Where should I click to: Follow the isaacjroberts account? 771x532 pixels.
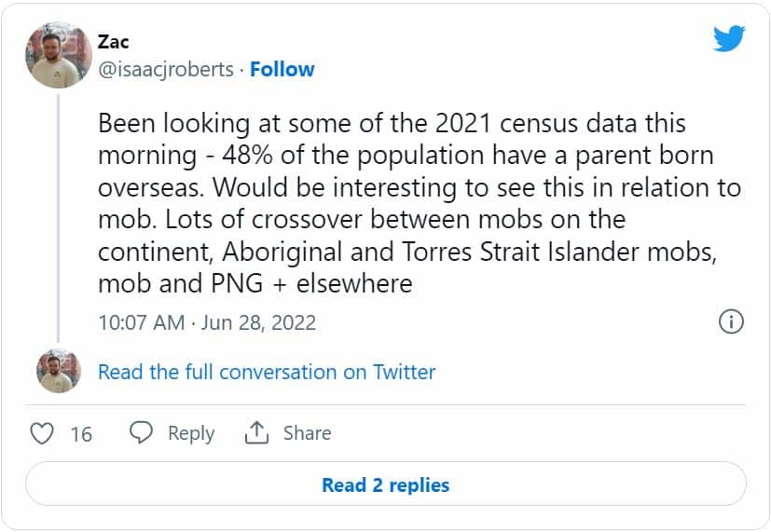pyautogui.click(x=282, y=69)
